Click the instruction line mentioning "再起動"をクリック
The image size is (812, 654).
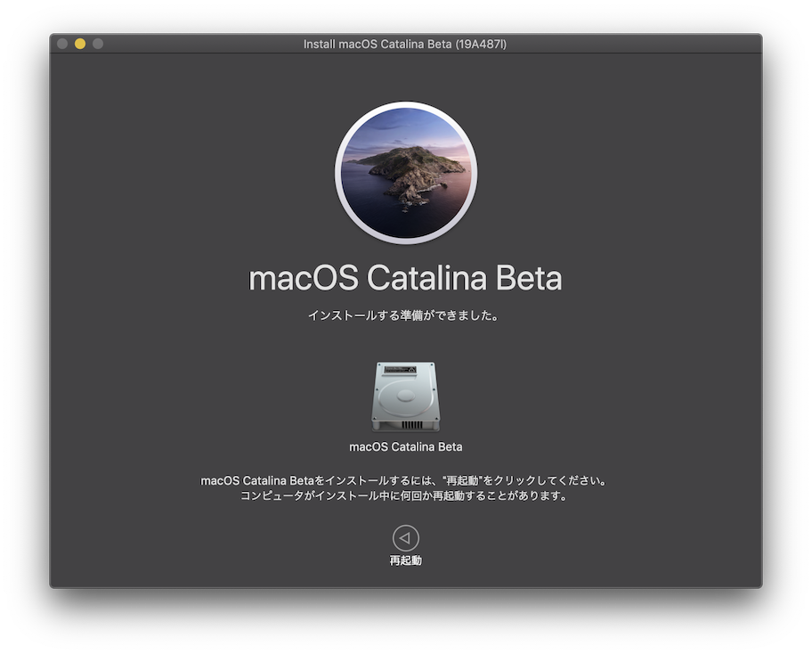pos(403,480)
